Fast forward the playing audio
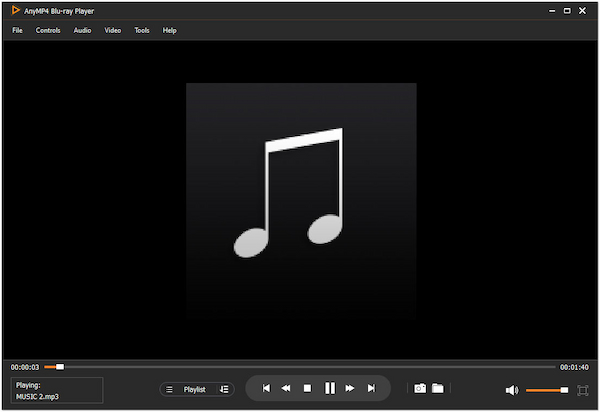 (x=350, y=388)
